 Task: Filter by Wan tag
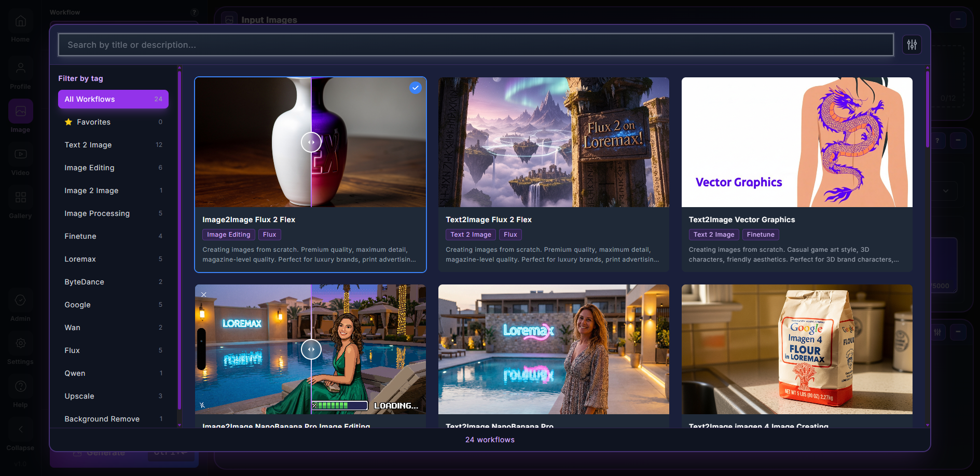tap(113, 328)
